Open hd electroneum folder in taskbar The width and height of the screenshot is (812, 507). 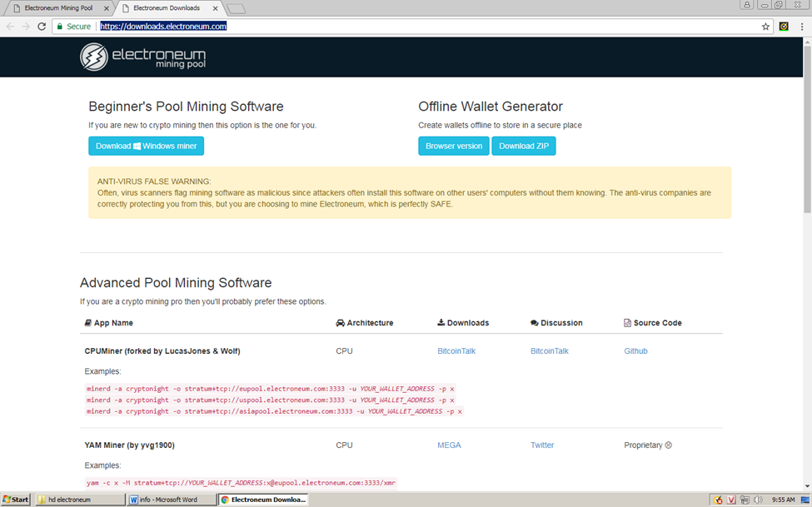pyautogui.click(x=80, y=500)
